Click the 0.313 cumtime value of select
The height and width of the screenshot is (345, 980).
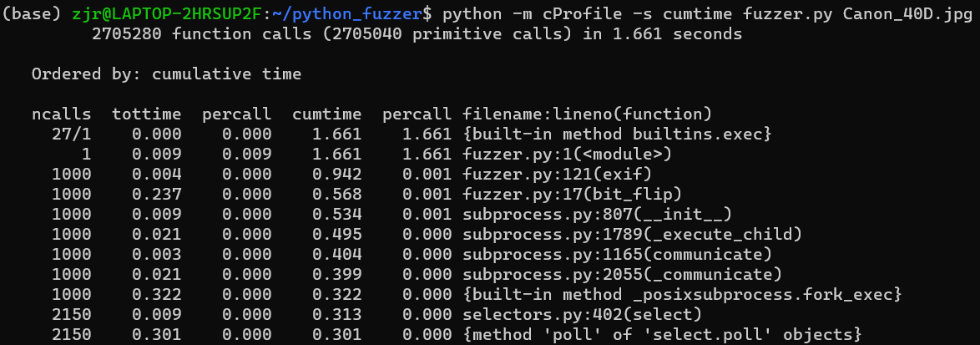click(337, 314)
